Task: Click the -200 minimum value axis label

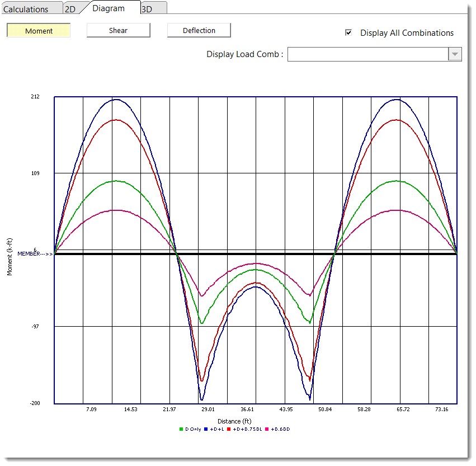Action: coord(35,403)
